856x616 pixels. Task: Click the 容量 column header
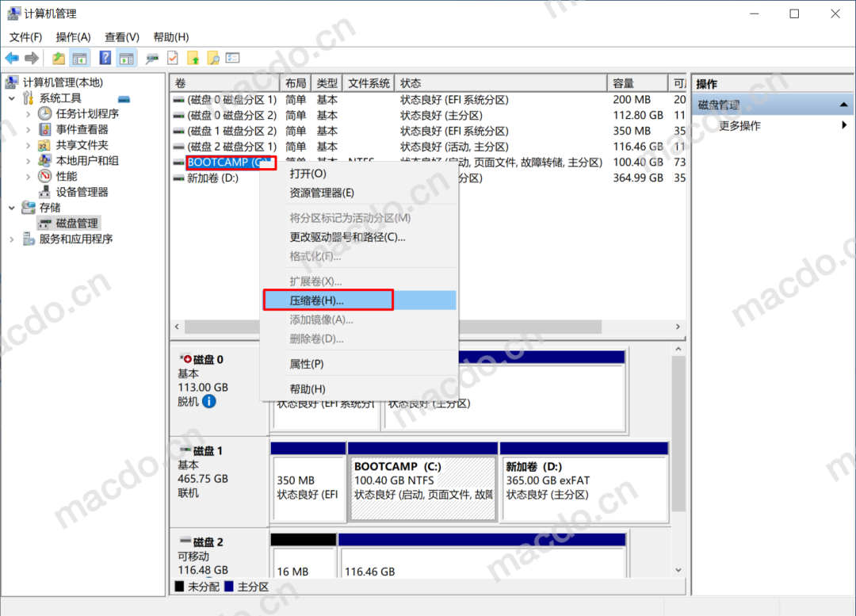click(634, 83)
